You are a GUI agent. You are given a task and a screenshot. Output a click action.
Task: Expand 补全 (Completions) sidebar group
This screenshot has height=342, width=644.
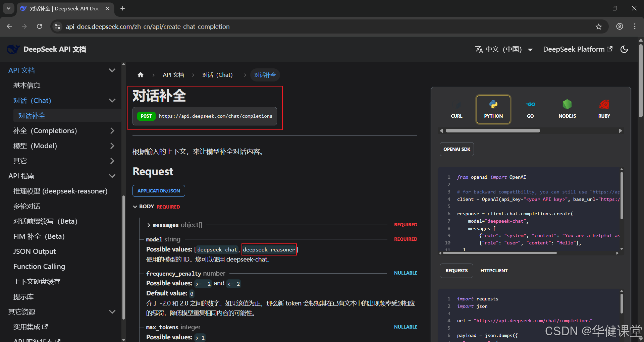(112, 131)
